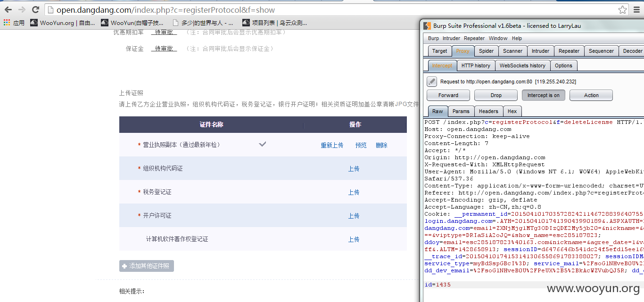Screen dimensions: 644x302
Task: Click the 预览 link
Action: (361, 145)
